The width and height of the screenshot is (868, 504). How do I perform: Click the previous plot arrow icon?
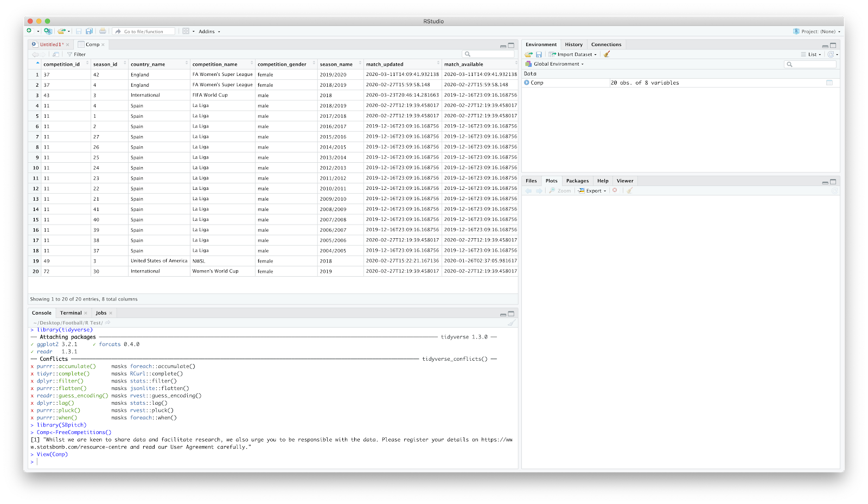pos(529,190)
